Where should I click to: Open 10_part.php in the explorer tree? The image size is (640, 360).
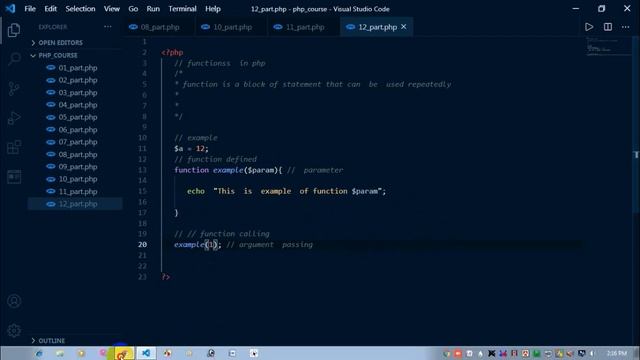coord(78,179)
